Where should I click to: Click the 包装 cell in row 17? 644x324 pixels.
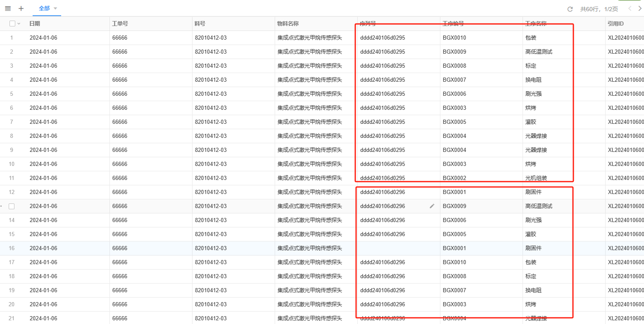point(531,262)
